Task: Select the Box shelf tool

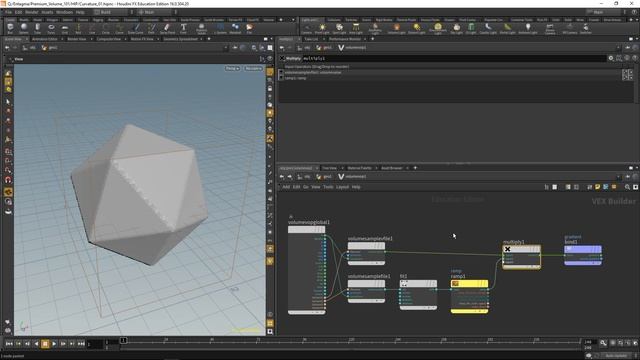Action: pyautogui.click(x=10, y=29)
